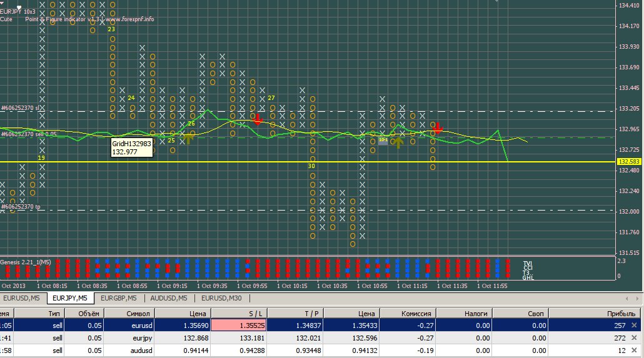Screen dimensions: 644x358
Task: Click the 132.000 price scale label
Action: (629, 211)
